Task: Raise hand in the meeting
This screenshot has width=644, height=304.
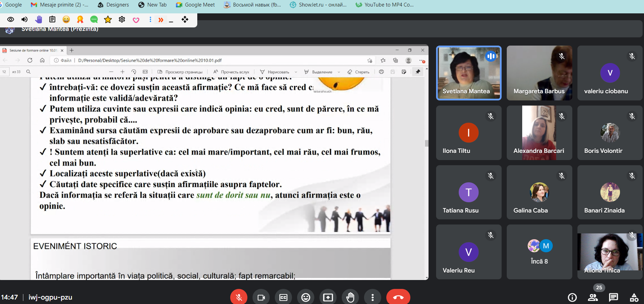Action: tap(350, 297)
